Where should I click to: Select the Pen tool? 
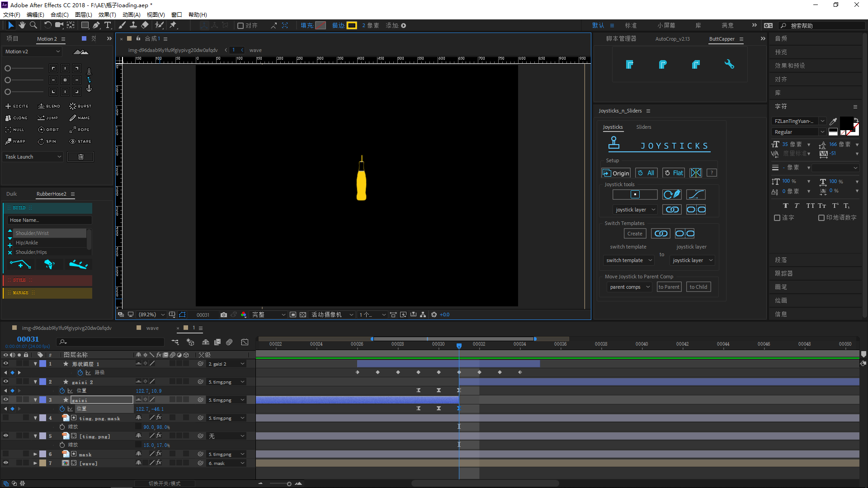click(96, 25)
